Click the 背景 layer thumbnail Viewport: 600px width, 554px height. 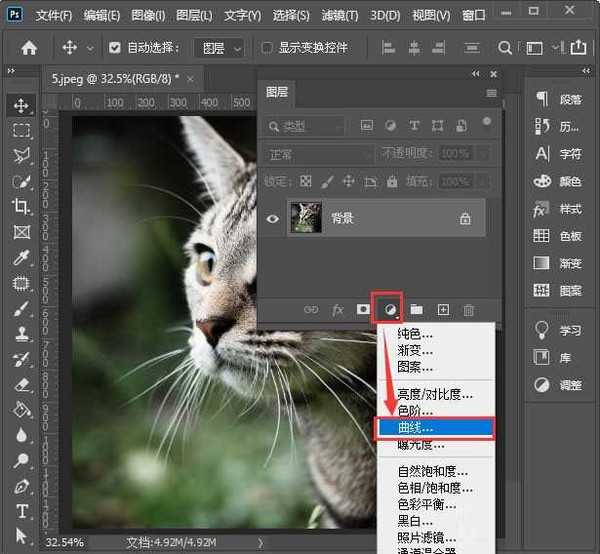point(305,218)
